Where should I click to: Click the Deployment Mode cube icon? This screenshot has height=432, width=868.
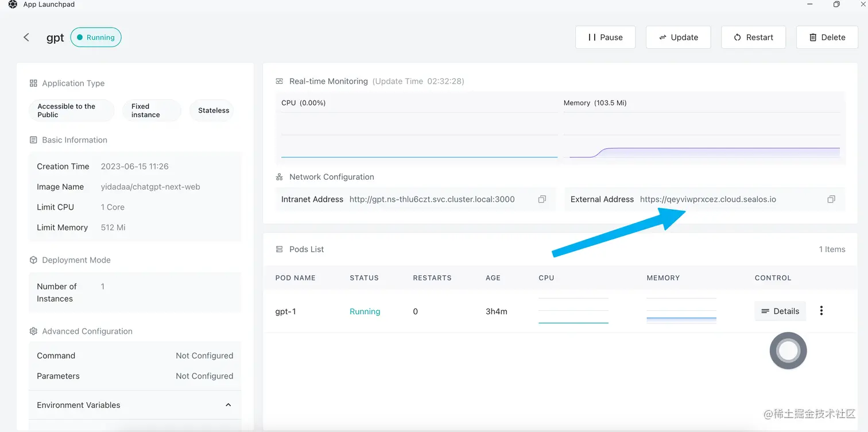coord(33,260)
